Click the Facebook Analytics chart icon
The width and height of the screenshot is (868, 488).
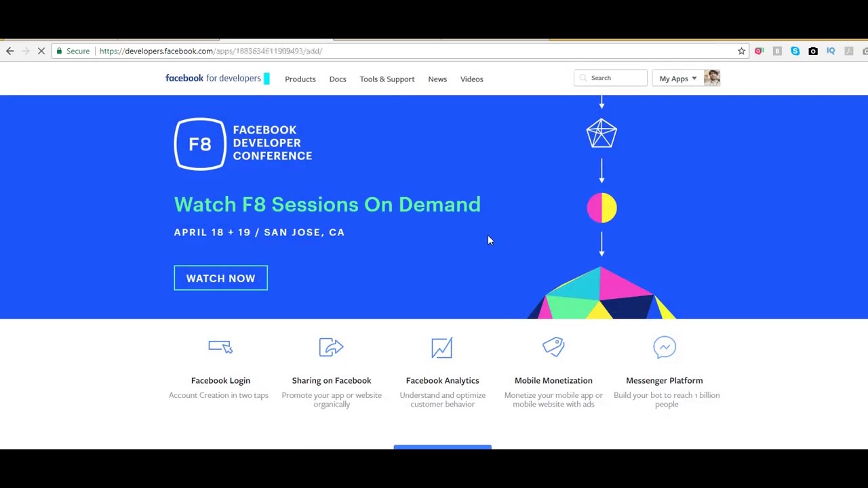coord(442,347)
